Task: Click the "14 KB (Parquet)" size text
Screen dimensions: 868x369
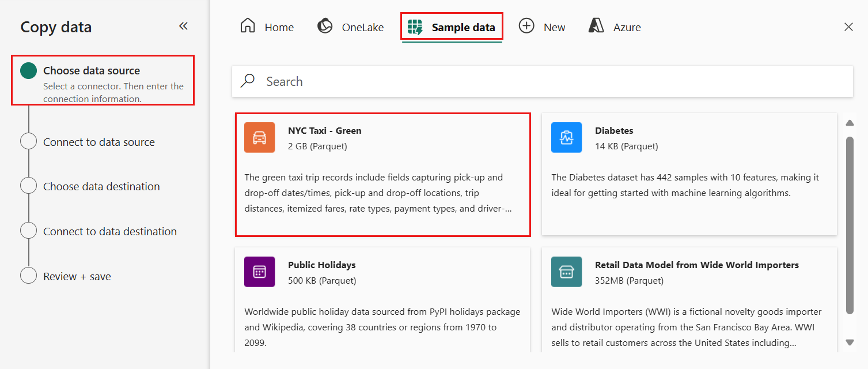Action: (x=627, y=146)
